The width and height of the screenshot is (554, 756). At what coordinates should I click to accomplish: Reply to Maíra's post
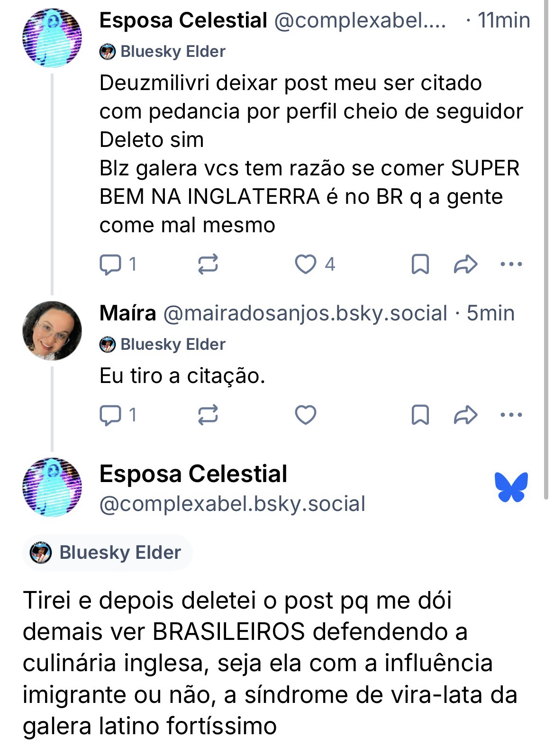point(110,415)
